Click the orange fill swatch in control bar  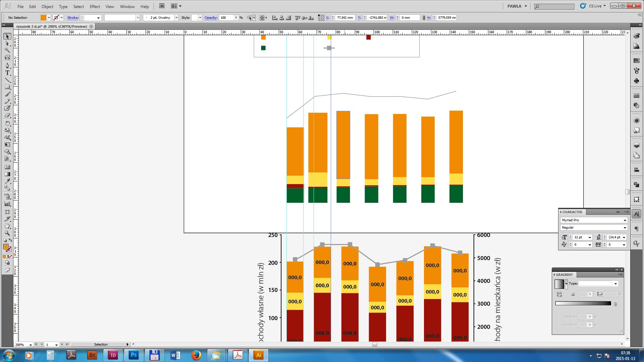(x=43, y=18)
